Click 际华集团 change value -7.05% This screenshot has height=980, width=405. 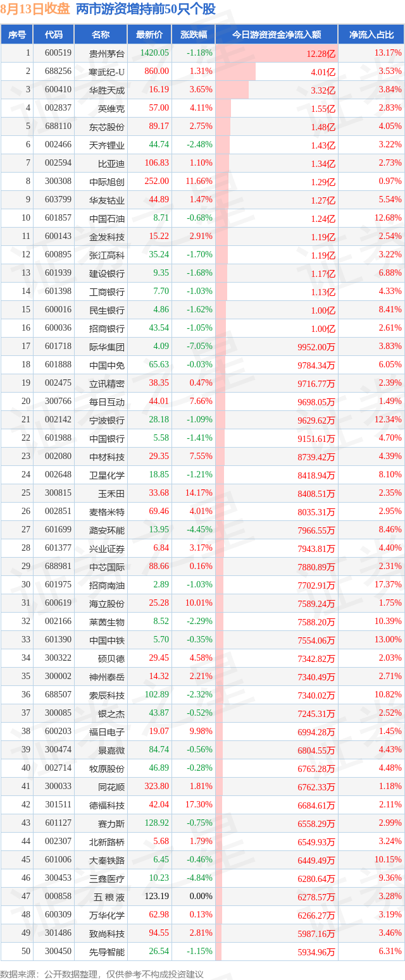201,346
